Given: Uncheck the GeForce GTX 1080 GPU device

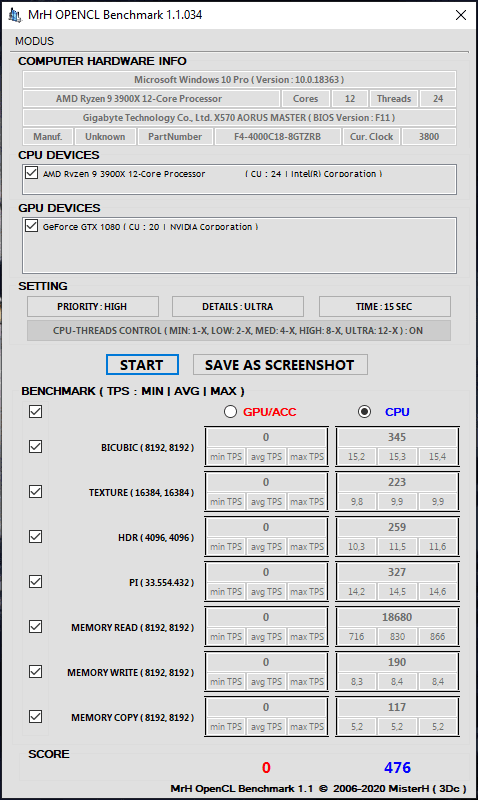Looking at the screenshot, I should 32,226.
